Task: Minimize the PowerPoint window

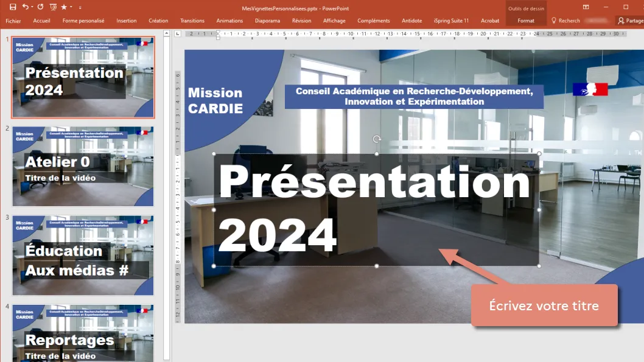Action: click(606, 7)
